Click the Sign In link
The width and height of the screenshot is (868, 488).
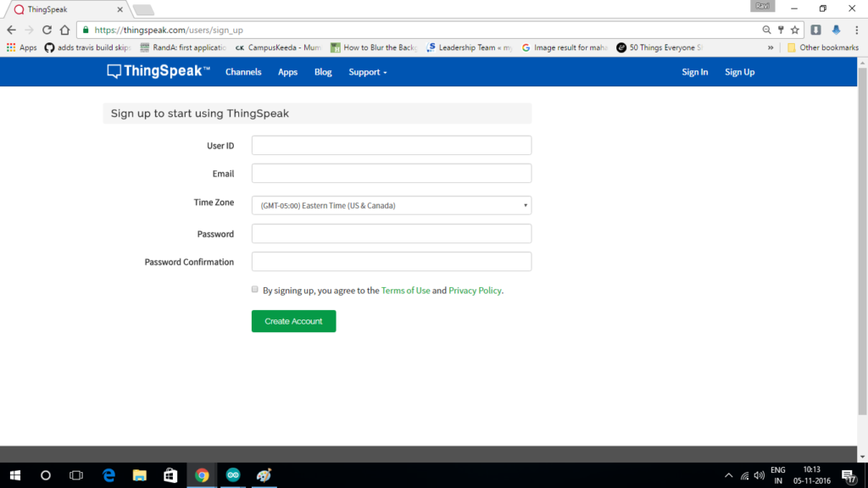tap(694, 72)
